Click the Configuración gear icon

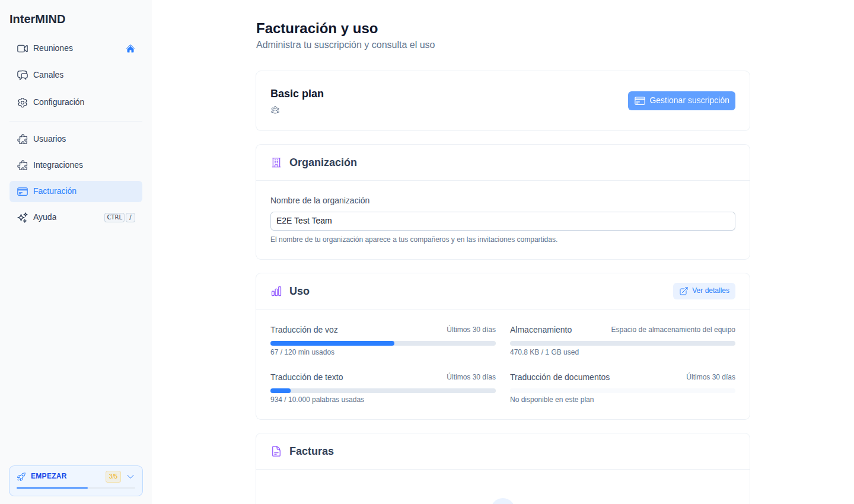[23, 103]
